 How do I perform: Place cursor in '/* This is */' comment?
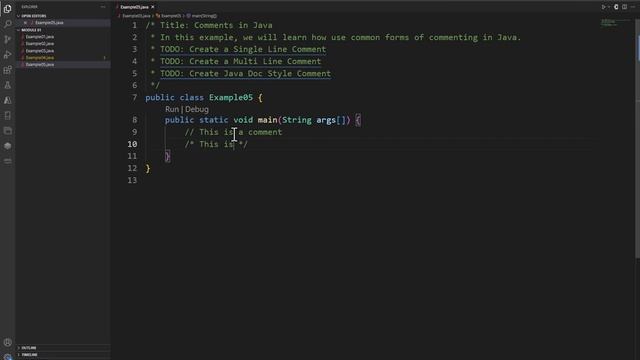[216, 144]
